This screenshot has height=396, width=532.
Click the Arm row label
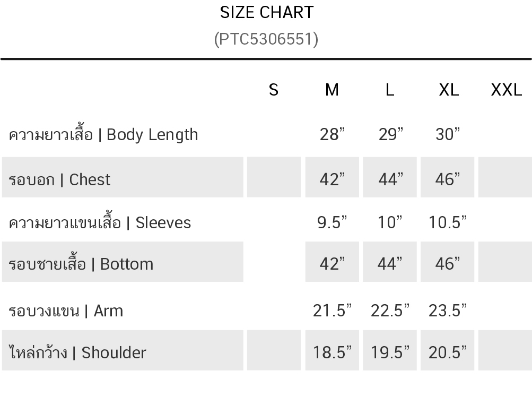pyautogui.click(x=66, y=311)
